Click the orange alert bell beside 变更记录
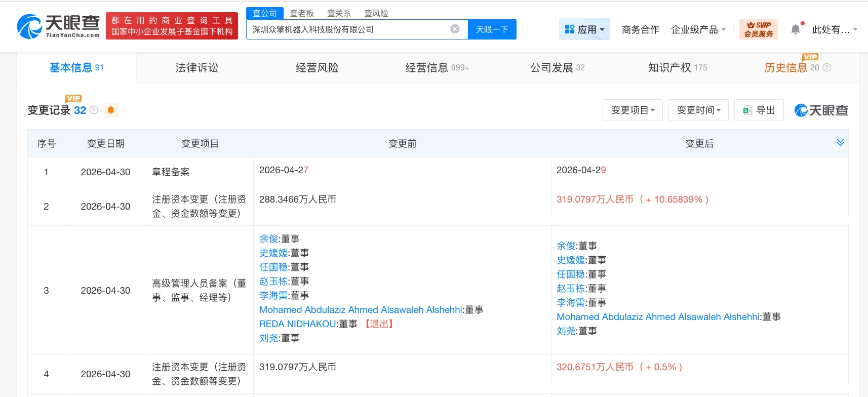This screenshot has height=397, width=868. coord(111,110)
